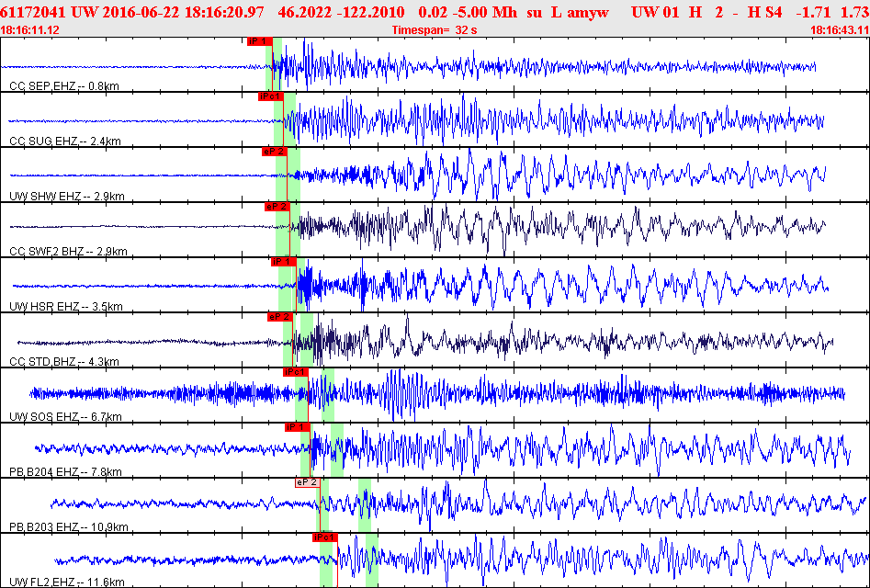This screenshot has width=870, height=588.
Task: Select the eP 2 pick flag on STD trace
Action: click(279, 317)
